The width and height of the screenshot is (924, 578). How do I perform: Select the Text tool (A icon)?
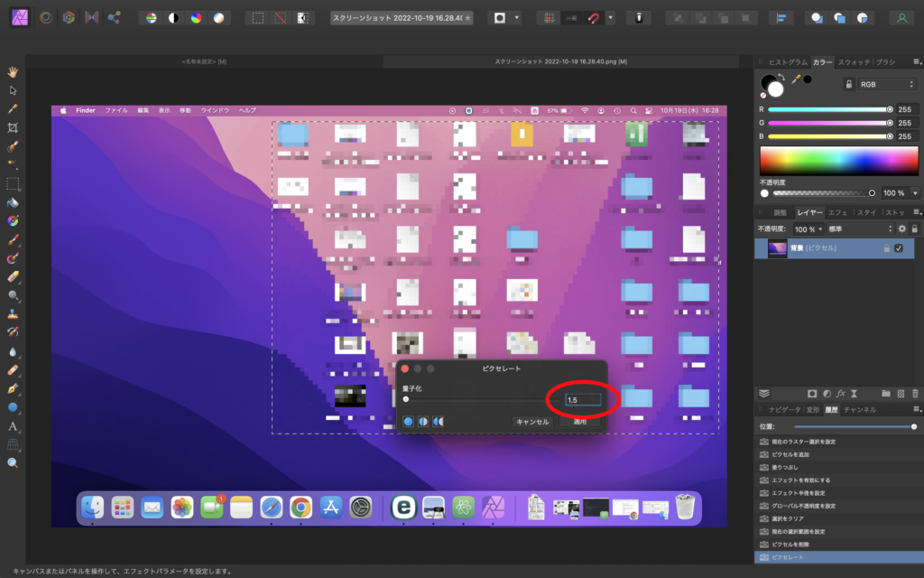[x=13, y=426]
